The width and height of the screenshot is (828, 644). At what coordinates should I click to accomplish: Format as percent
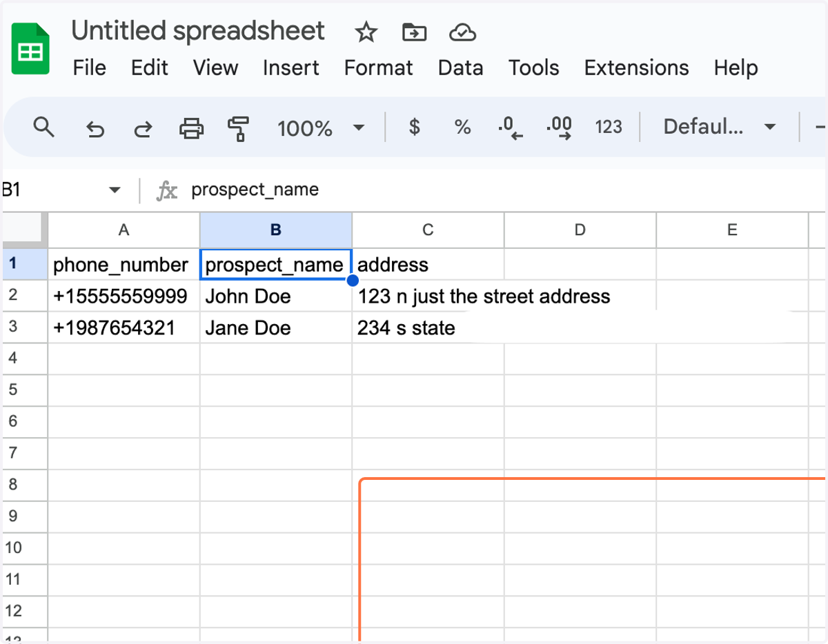pyautogui.click(x=462, y=127)
